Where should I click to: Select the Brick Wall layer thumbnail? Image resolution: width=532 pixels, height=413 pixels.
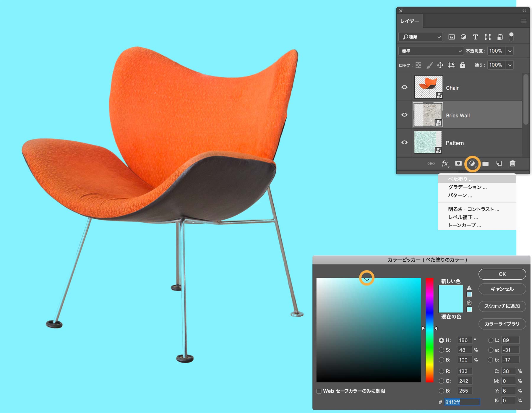point(428,115)
